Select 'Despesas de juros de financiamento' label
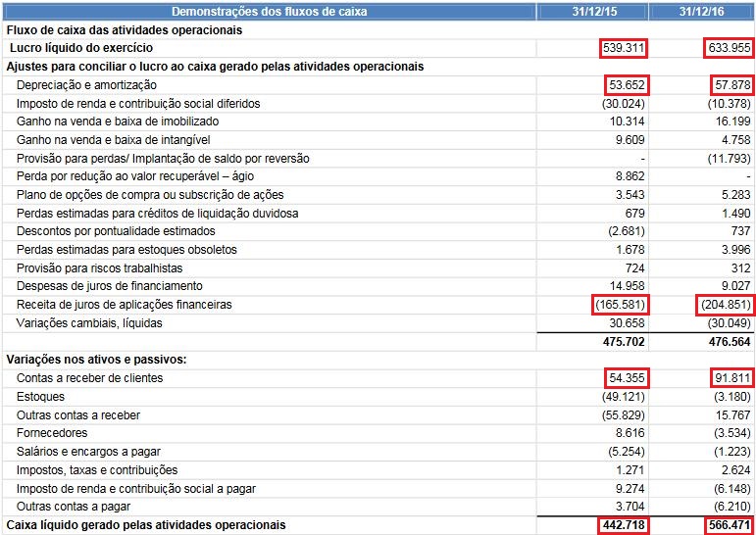The width and height of the screenshot is (756, 535). point(110,286)
